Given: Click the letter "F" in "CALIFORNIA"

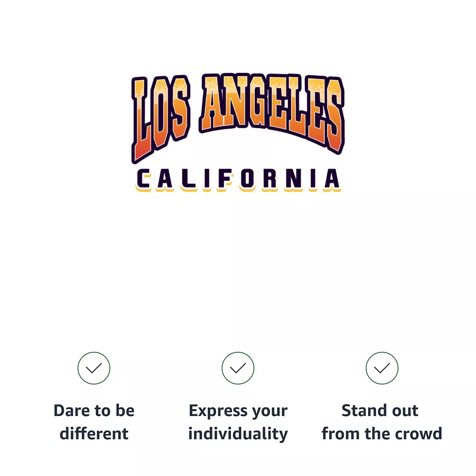Looking at the screenshot, I should pos(225,180).
